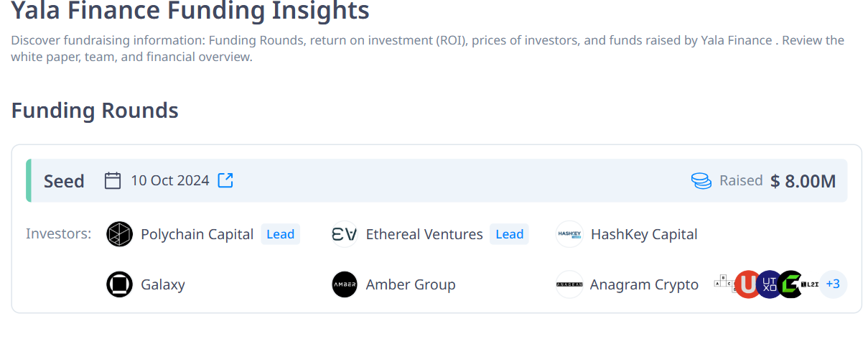The image size is (868, 357).
Task: Open Ethereal Ventures investor link
Action: (424, 234)
